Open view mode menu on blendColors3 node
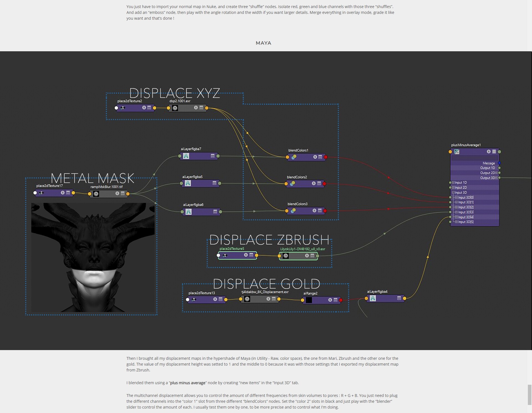Screen dimensions: 532x413 click(320, 211)
